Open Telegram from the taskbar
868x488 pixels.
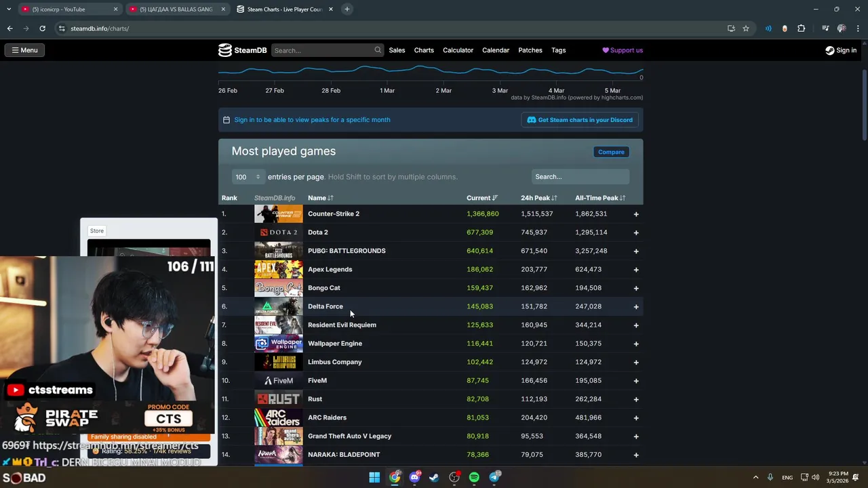[494, 477]
